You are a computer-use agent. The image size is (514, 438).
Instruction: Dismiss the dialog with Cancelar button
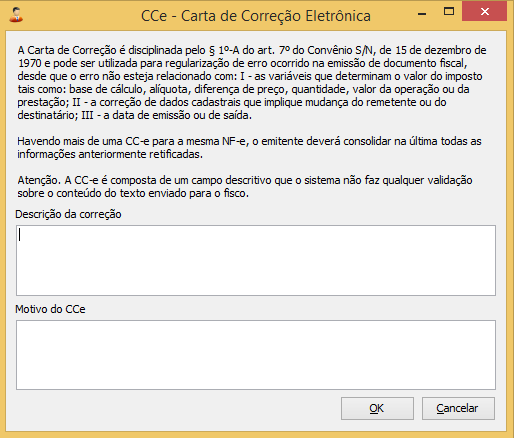point(458,408)
